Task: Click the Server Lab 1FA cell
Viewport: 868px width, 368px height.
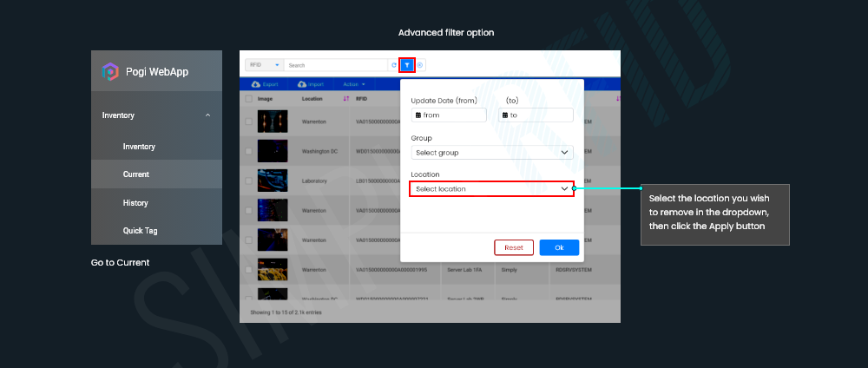Action: click(463, 270)
